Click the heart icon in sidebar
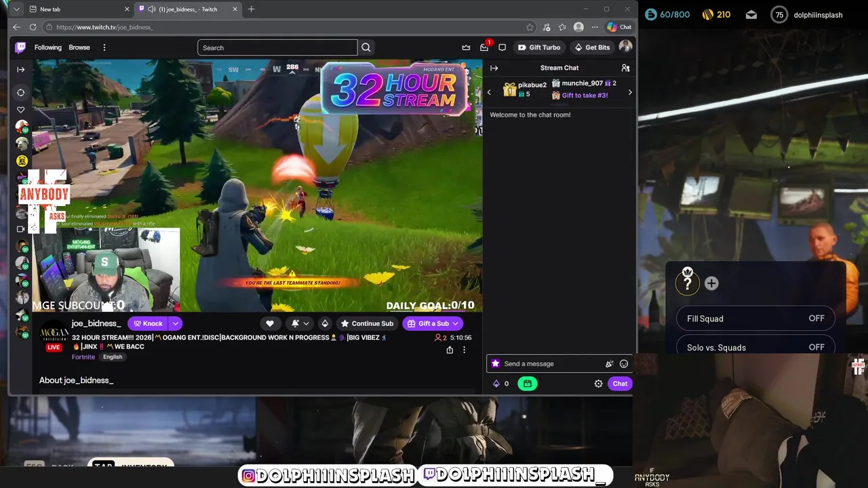Image resolution: width=868 pixels, height=488 pixels. tap(21, 110)
